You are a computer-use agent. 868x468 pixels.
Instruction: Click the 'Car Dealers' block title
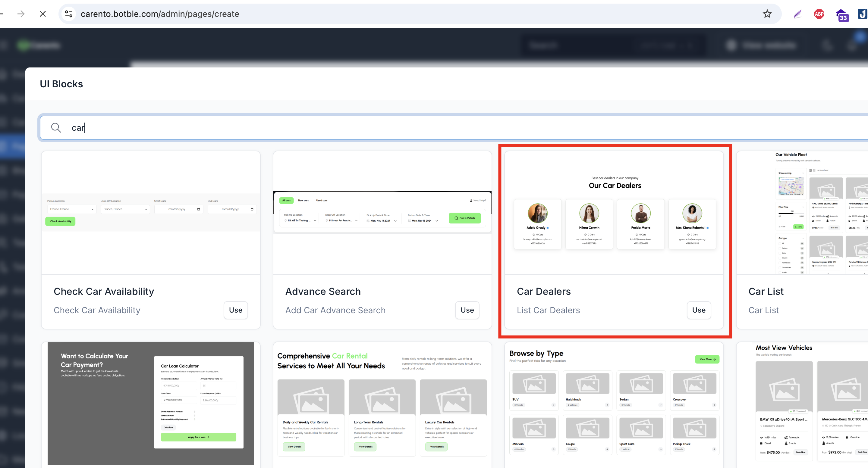[543, 291]
